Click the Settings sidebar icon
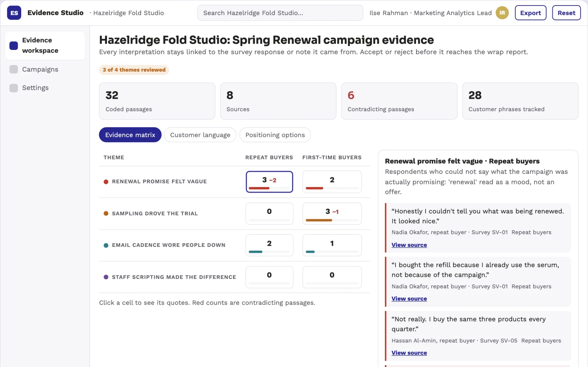Screen dimensions: 588x367 coord(14,88)
